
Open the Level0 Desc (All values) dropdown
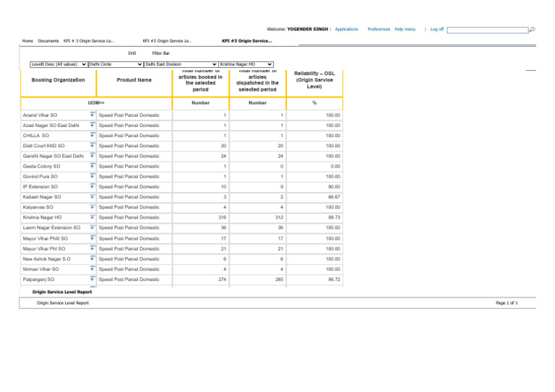click(58, 64)
